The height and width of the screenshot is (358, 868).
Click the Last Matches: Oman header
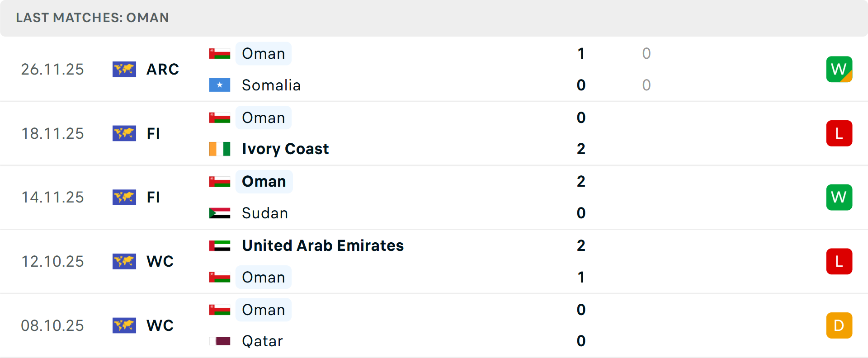click(92, 18)
